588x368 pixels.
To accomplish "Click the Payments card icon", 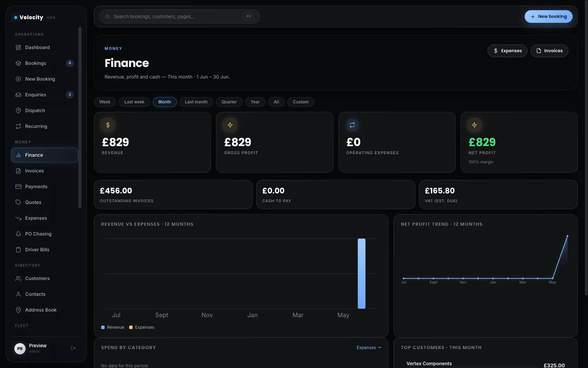I will point(18,186).
